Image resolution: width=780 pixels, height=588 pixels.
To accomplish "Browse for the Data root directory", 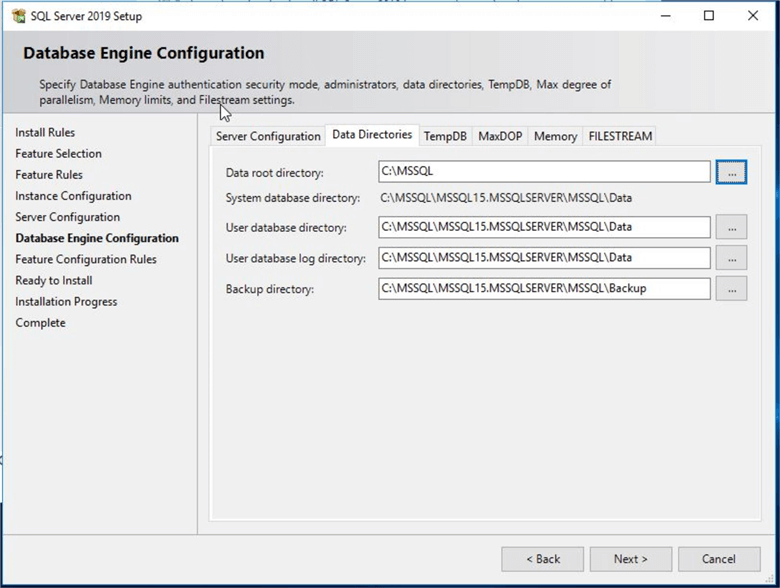I will 731,172.
